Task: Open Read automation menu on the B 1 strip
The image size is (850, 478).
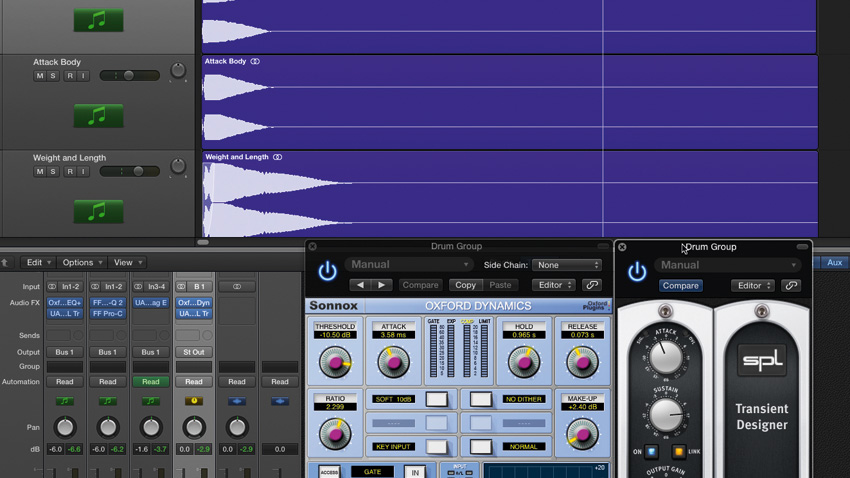Action: coord(194,382)
